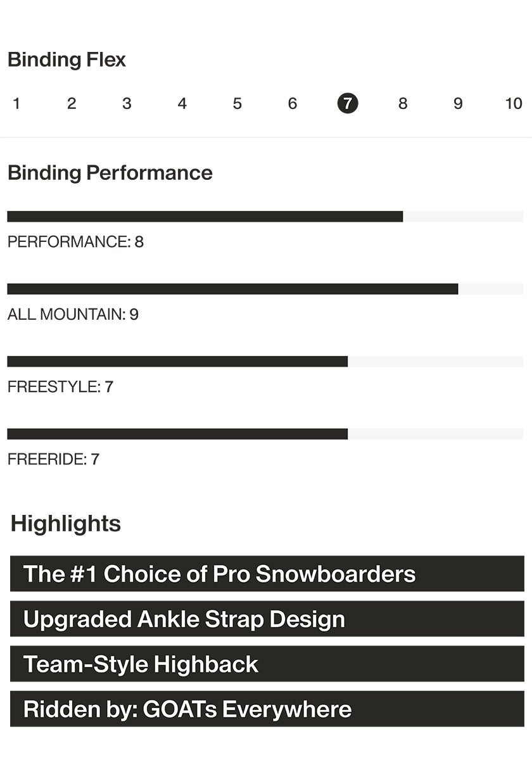
Task: Pick flex rating 8
Action: 403,103
